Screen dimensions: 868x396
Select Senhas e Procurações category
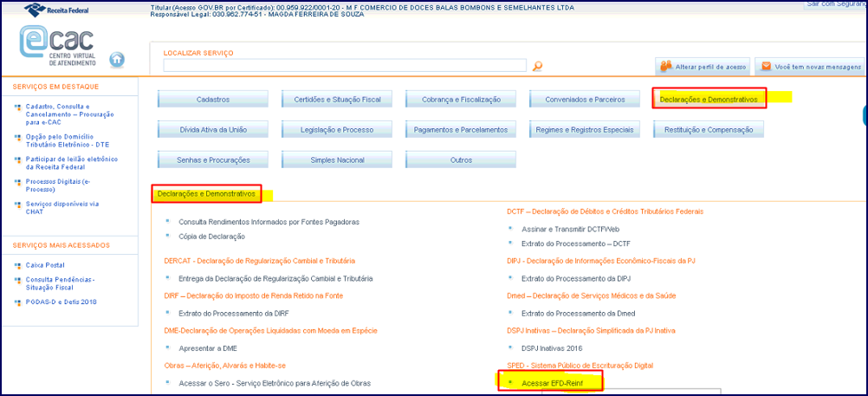(212, 160)
